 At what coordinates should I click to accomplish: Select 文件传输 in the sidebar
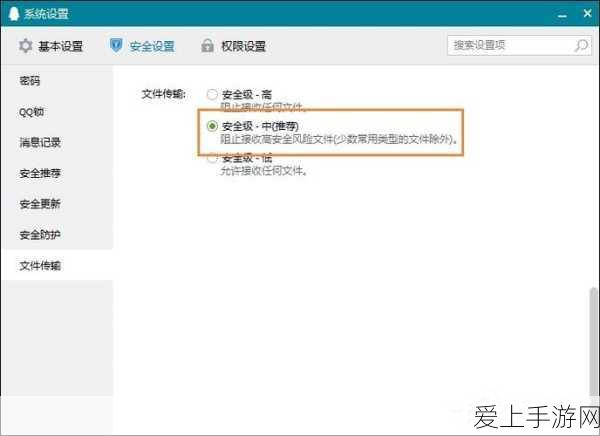point(57,265)
